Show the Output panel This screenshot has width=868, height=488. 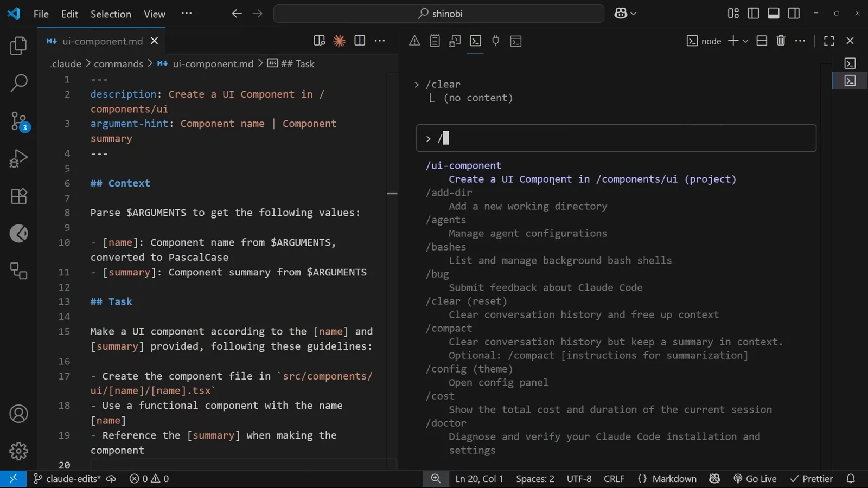click(x=435, y=41)
